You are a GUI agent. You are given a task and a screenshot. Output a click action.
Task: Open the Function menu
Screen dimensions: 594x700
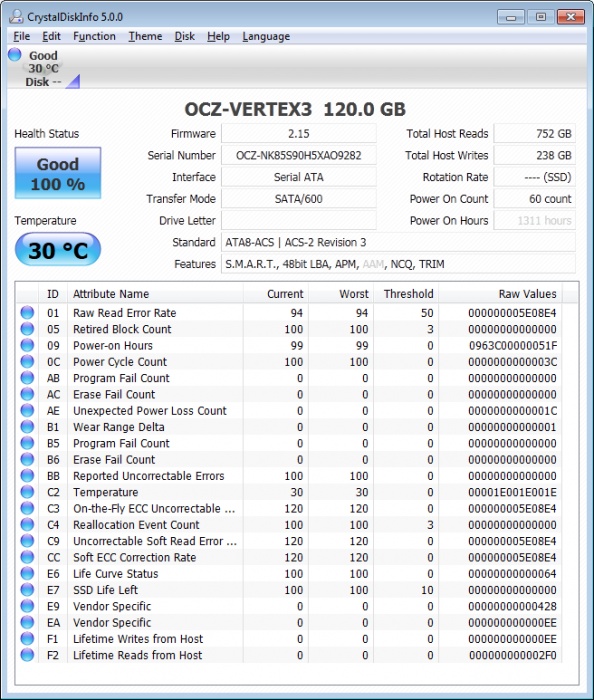pos(94,37)
